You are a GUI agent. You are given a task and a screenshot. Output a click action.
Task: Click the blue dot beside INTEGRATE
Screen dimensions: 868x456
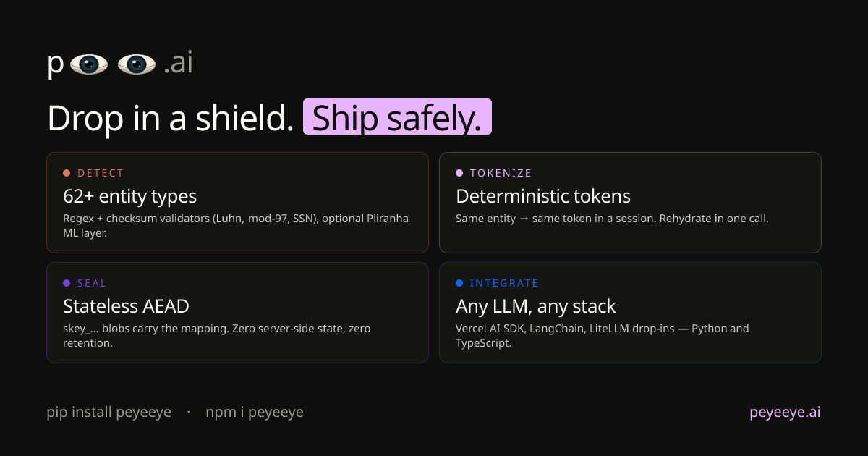[x=459, y=283]
